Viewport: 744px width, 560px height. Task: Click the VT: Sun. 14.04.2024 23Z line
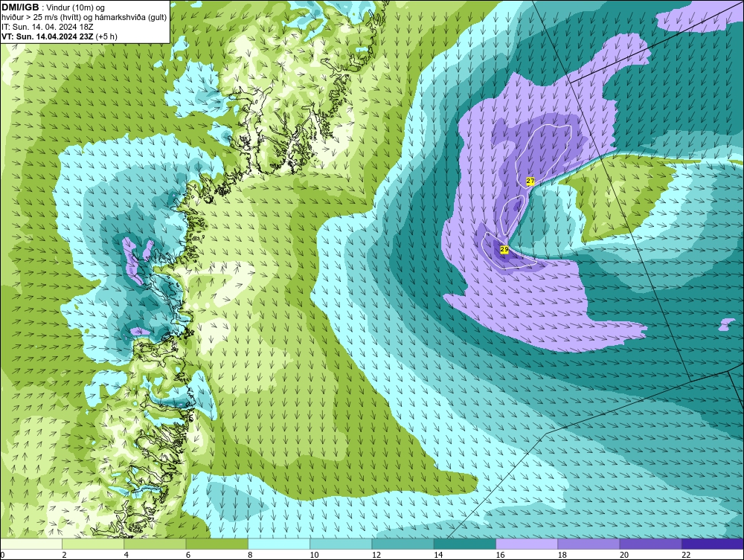point(60,36)
